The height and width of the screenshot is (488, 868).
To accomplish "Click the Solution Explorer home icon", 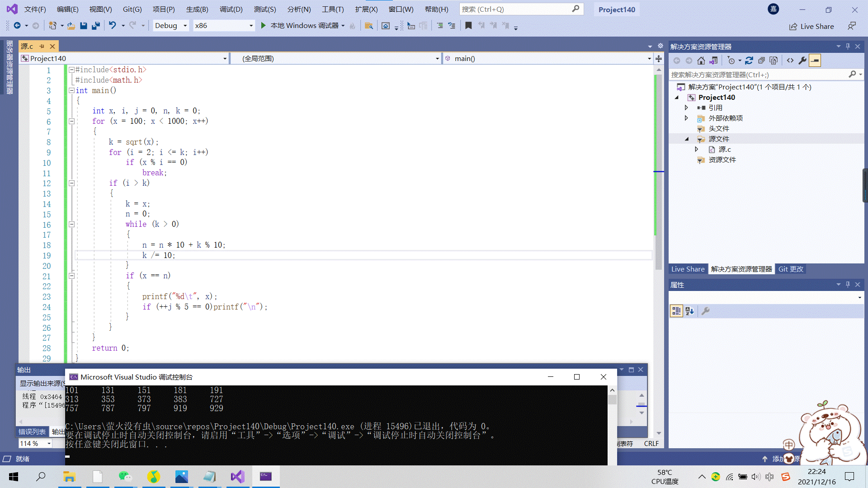I will click(701, 61).
